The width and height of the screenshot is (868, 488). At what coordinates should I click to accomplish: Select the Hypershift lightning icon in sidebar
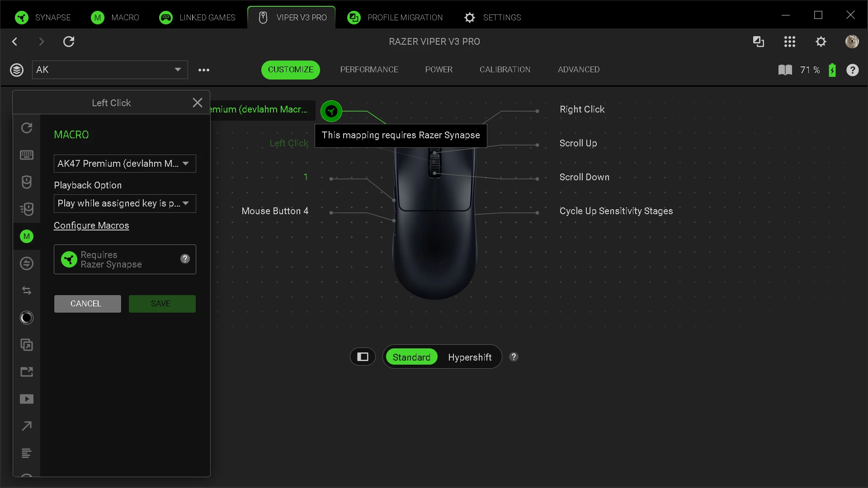(x=27, y=263)
